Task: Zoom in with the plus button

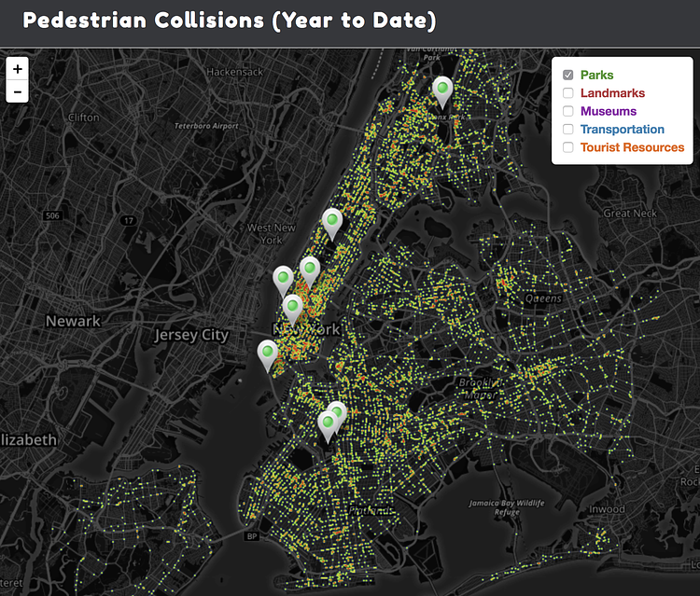Action: click(x=18, y=69)
